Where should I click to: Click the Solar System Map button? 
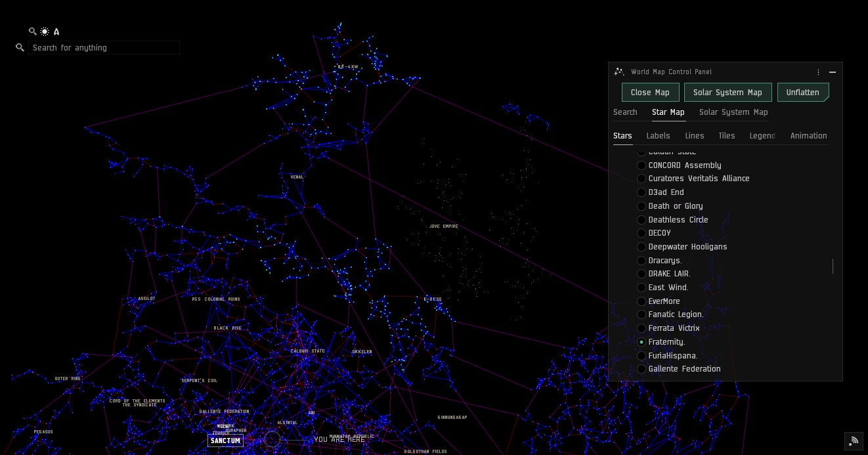tap(727, 93)
